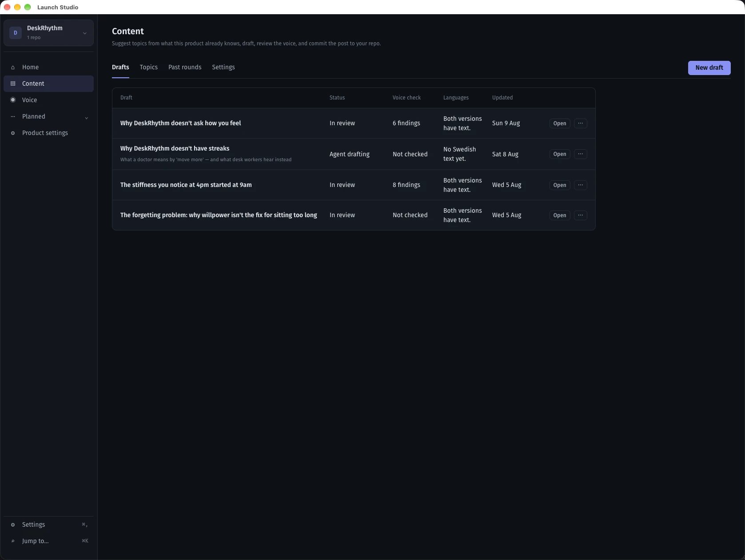Image resolution: width=745 pixels, height=560 pixels.
Task: Expand the DeskRhythm workspace switcher chevron
Action: [x=85, y=33]
